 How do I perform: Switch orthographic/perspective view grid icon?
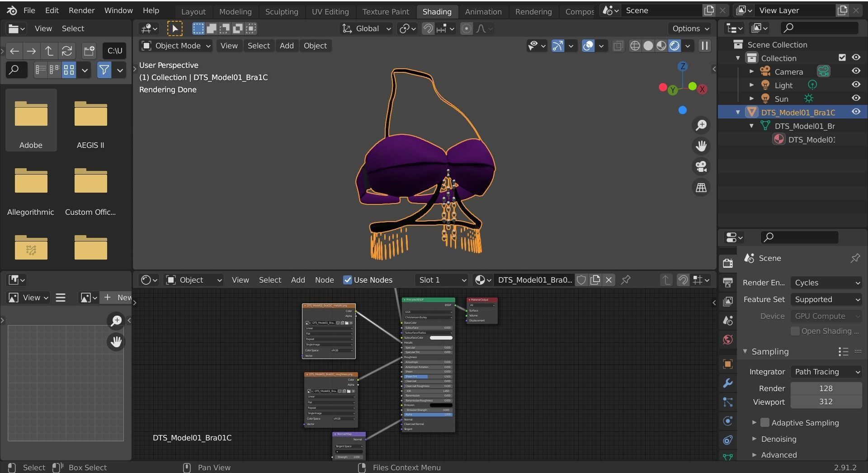pos(701,188)
